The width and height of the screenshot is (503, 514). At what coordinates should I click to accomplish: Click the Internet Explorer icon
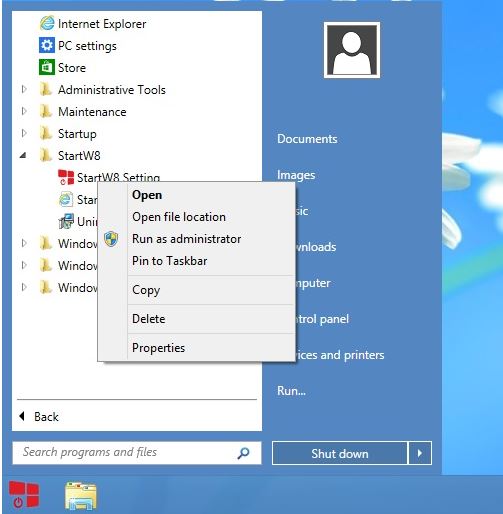pyautogui.click(x=47, y=23)
